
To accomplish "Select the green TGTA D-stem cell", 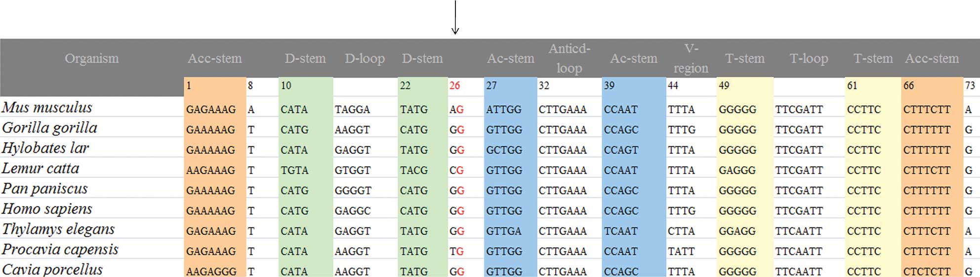I will 294,170.
